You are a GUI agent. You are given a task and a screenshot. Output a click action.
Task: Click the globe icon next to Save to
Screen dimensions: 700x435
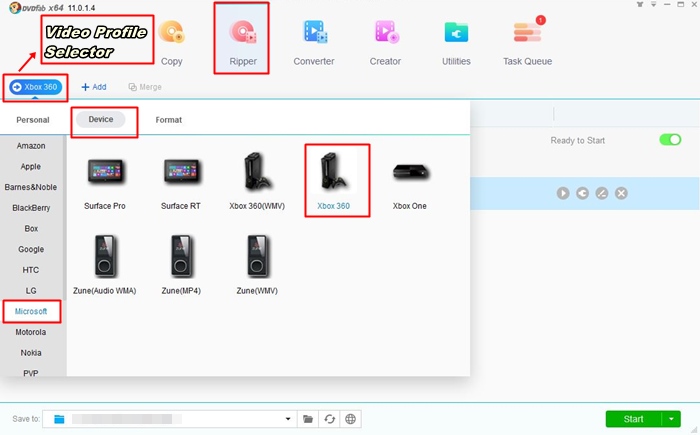pos(350,419)
